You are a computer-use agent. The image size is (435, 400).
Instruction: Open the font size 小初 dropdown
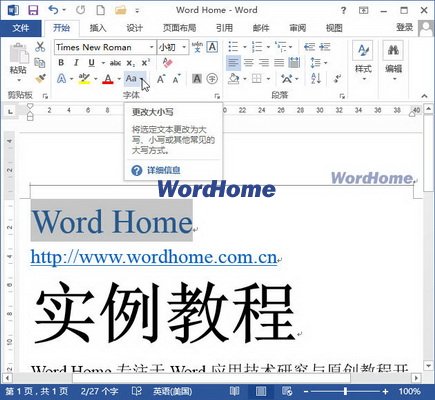184,47
